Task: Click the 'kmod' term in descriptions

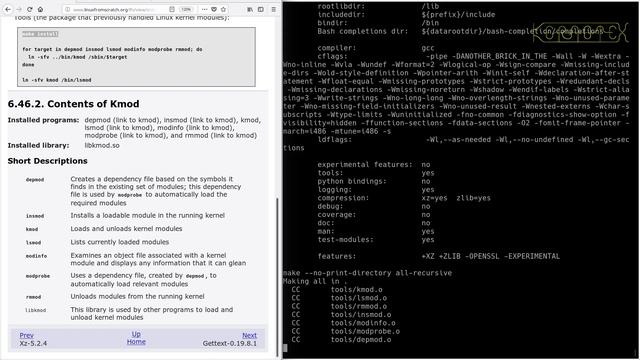Action: [x=32, y=229]
